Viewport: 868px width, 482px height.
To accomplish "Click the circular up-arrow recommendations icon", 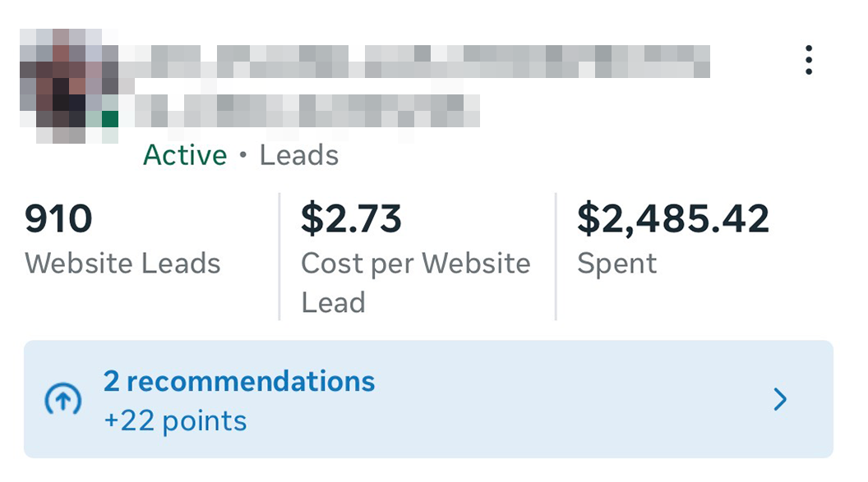I will [62, 400].
